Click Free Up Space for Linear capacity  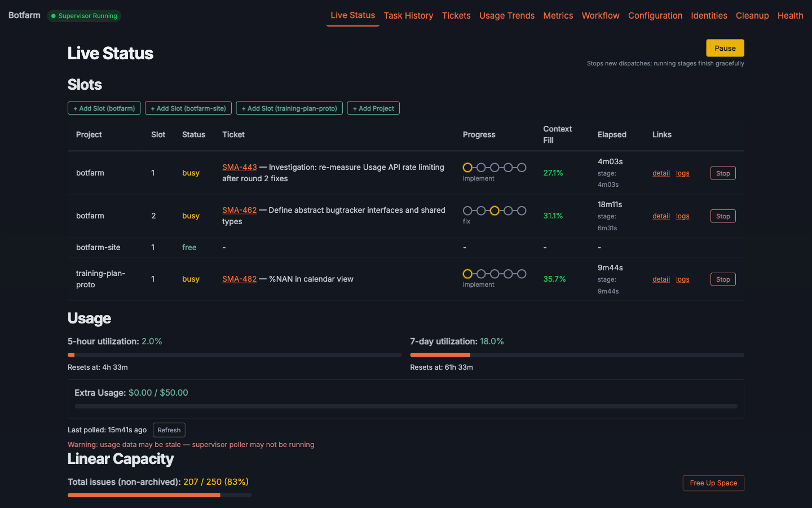click(713, 483)
